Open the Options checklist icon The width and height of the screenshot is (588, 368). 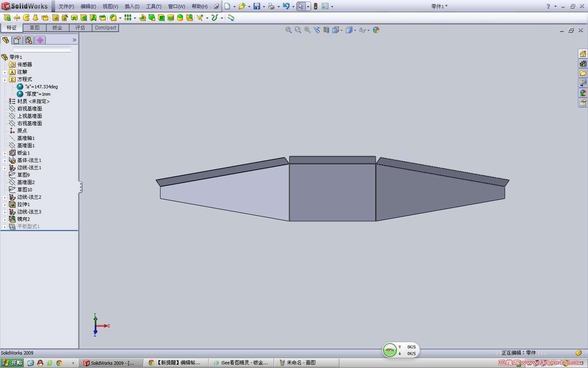pos(325,6)
